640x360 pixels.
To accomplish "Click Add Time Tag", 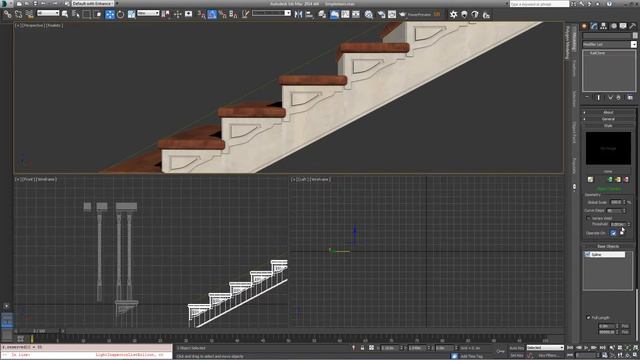I will tap(471, 356).
